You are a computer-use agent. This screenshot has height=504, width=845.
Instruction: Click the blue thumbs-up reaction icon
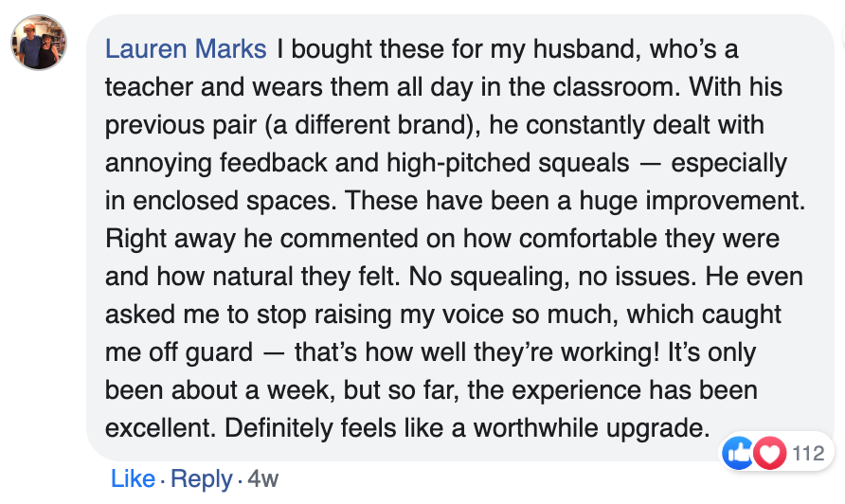tap(738, 453)
